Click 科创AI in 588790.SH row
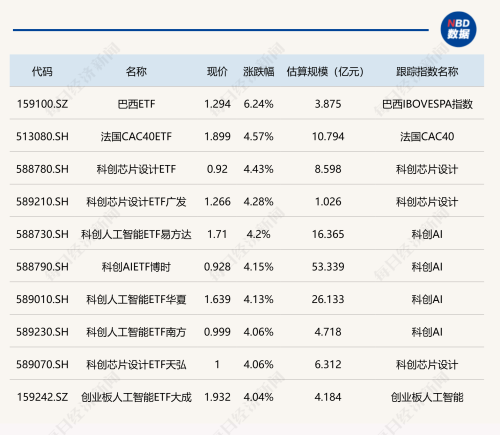The width and height of the screenshot is (500, 435). click(x=427, y=267)
